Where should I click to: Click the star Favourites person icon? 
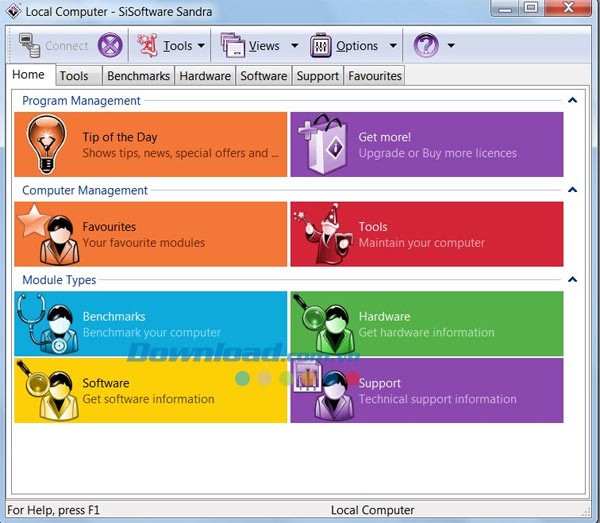pyautogui.click(x=49, y=234)
